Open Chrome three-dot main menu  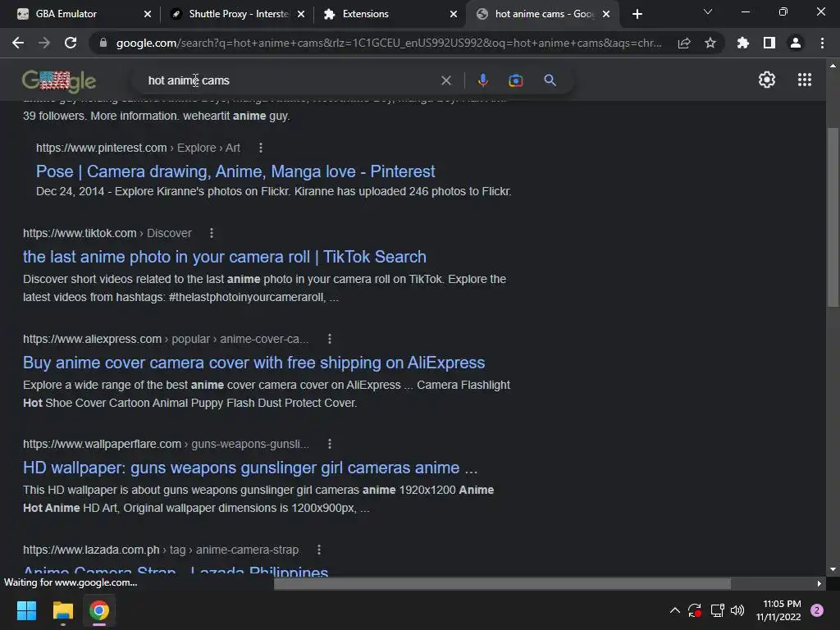point(822,43)
